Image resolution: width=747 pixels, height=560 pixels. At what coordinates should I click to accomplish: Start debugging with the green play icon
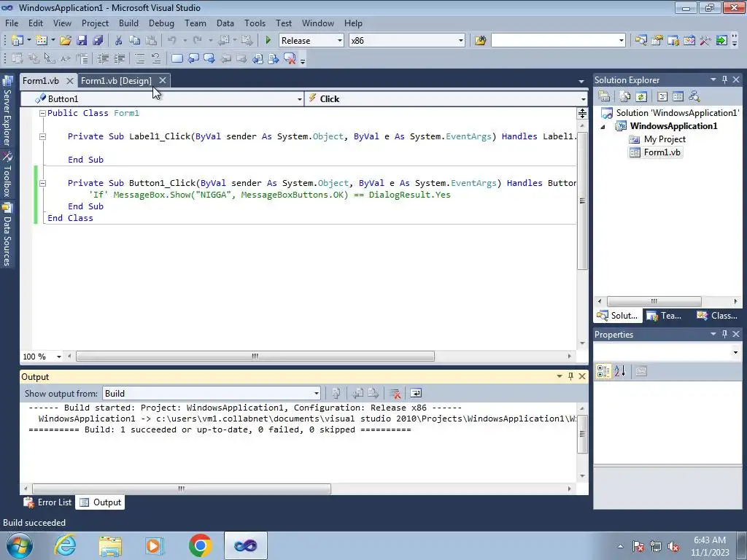pyautogui.click(x=268, y=41)
